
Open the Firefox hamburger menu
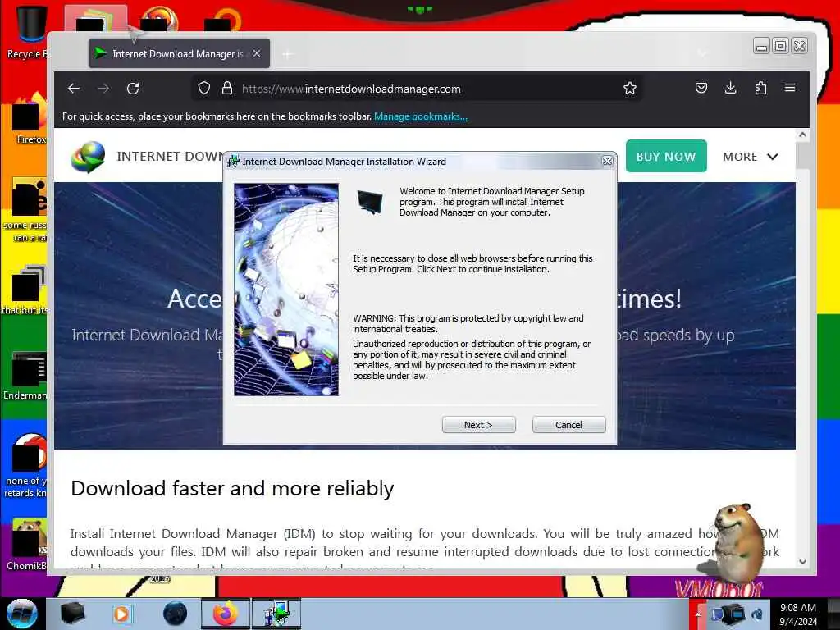click(x=790, y=88)
